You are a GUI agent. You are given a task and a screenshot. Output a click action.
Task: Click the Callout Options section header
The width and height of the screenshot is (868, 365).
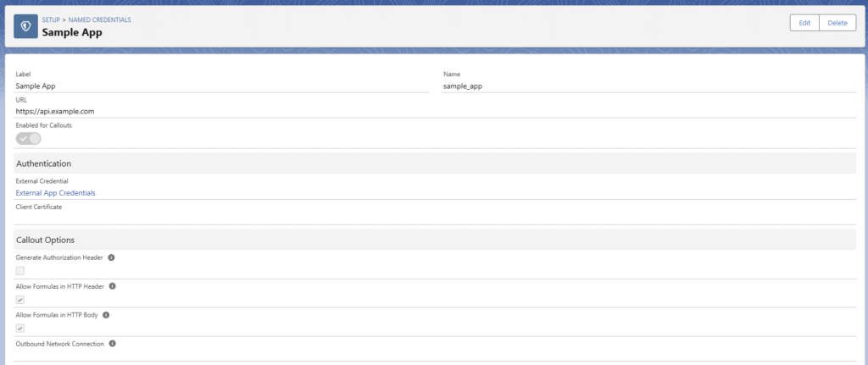(44, 241)
